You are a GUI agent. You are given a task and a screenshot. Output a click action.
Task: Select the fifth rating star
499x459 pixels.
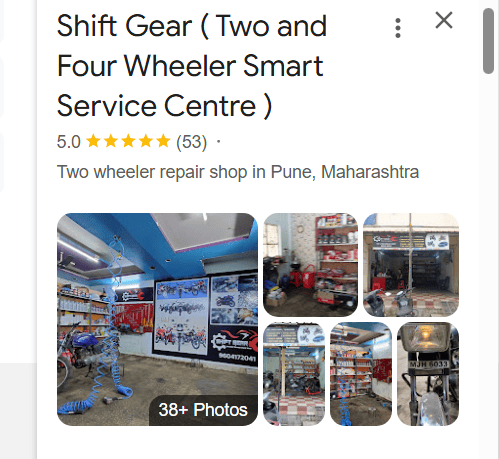[163, 141]
